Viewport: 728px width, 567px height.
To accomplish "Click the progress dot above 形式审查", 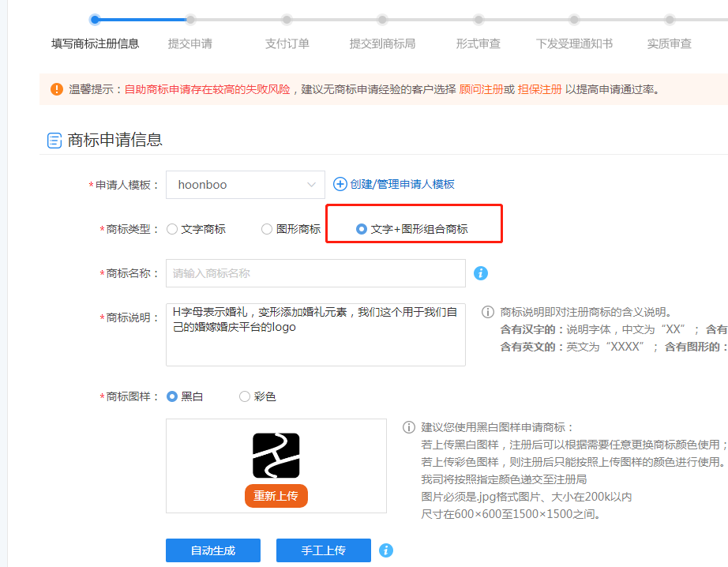I will point(478,20).
